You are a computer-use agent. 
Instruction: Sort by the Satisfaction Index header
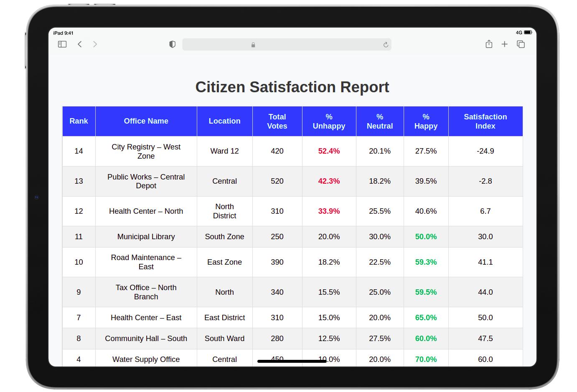tap(485, 121)
